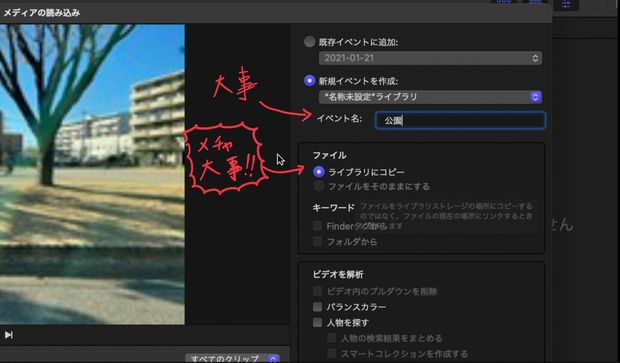Select the 既存イベントに追加 radio button

(x=309, y=42)
